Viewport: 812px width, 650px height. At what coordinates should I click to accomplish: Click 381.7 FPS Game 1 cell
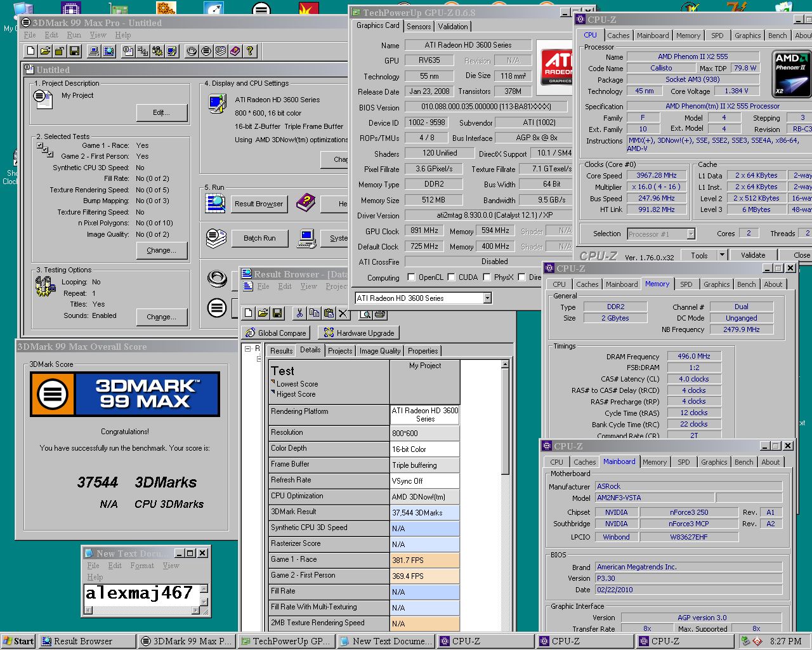pyautogui.click(x=424, y=560)
